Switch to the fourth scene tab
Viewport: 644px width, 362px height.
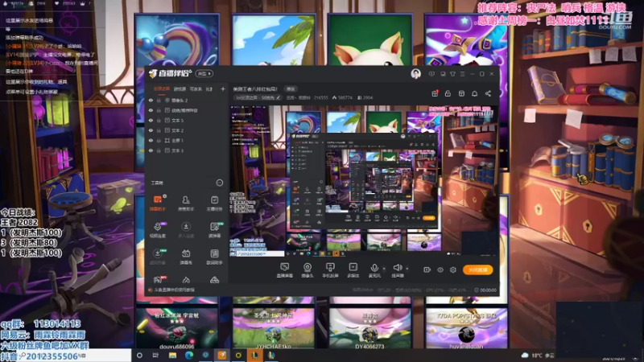209,88
